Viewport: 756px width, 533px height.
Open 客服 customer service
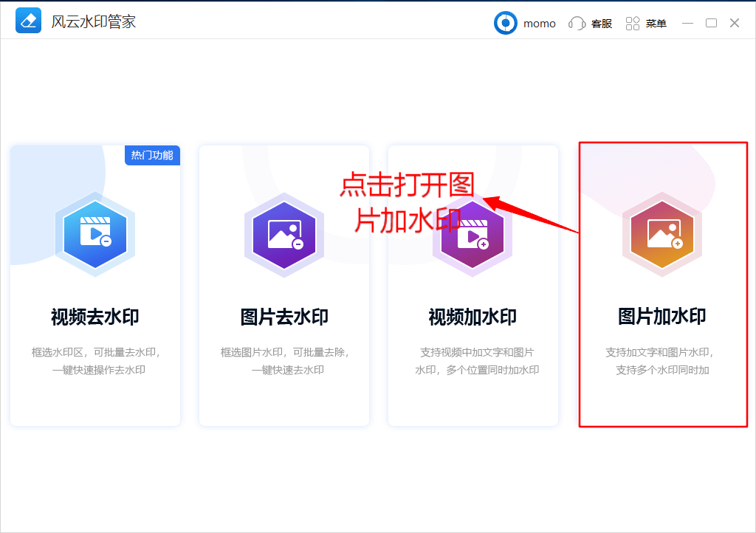click(x=602, y=24)
